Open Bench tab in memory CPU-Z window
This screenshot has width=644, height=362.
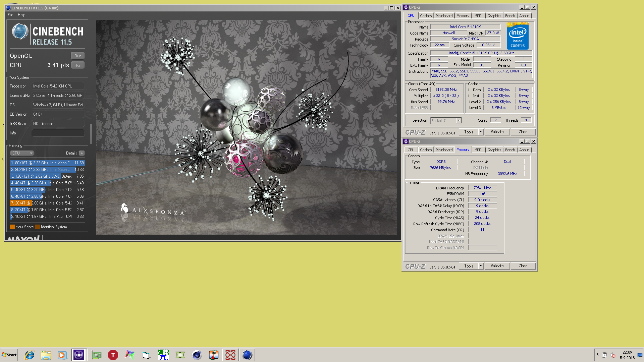coord(510,150)
